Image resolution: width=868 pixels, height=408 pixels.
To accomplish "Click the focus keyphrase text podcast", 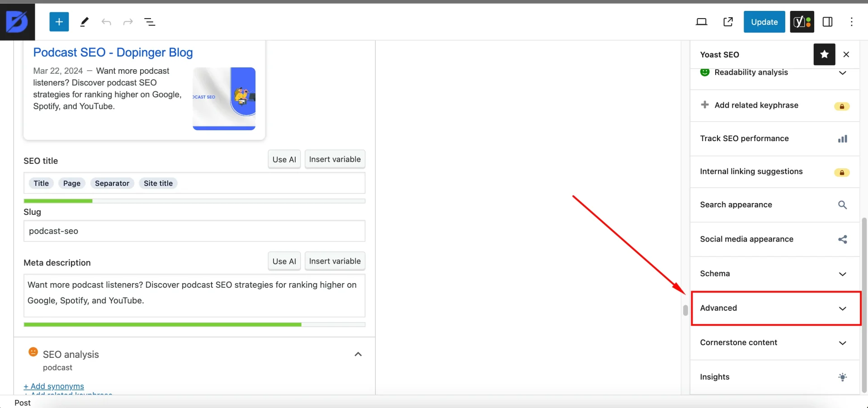I will [x=57, y=368].
